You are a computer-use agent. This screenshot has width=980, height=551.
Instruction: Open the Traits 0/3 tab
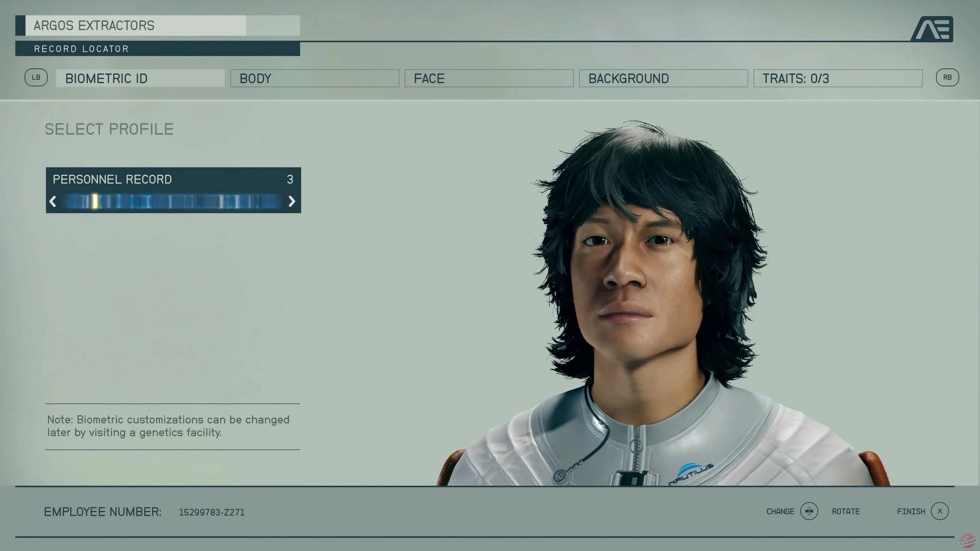(837, 78)
